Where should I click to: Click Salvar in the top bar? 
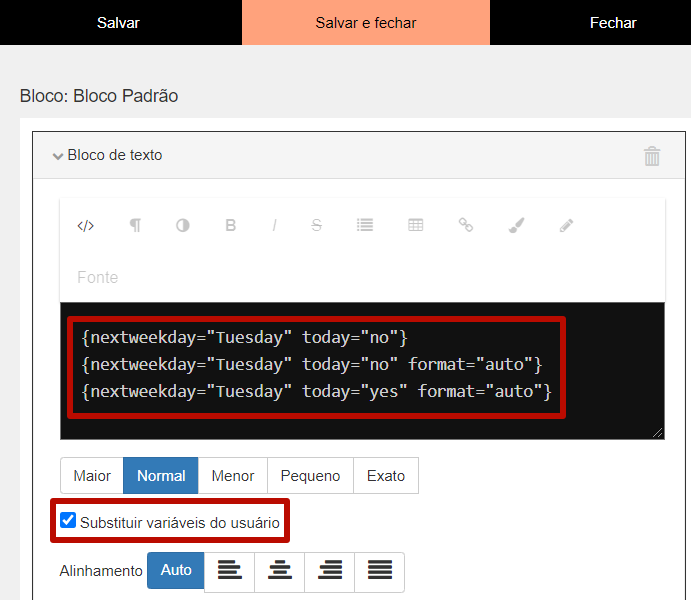coord(118,22)
